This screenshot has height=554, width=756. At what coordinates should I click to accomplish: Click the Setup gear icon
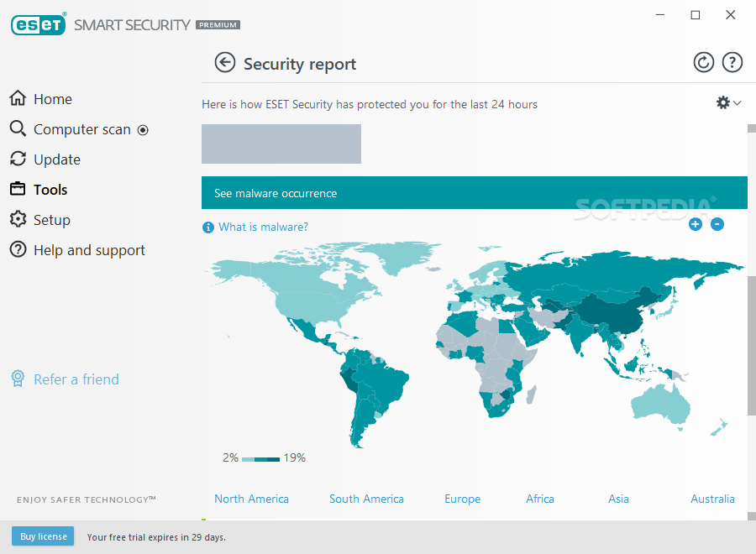(18, 219)
